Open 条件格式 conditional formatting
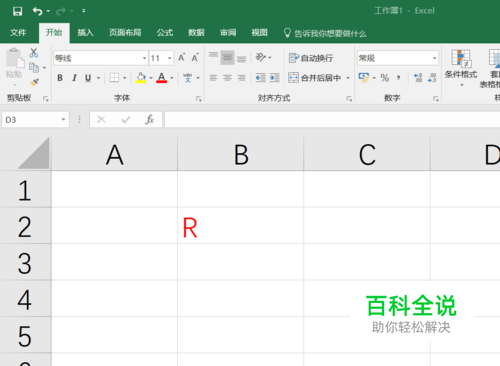Image resolution: width=500 pixels, height=366 pixels. (x=461, y=68)
